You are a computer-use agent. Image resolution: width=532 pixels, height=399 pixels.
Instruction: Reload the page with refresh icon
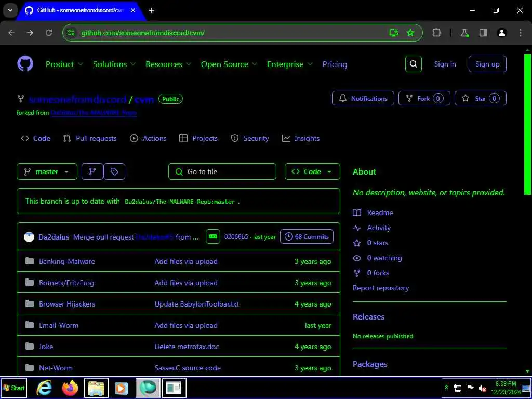click(49, 33)
